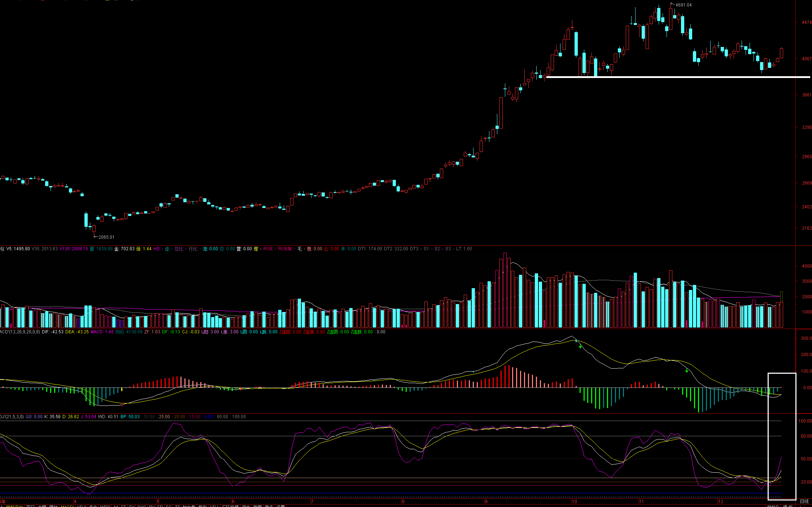812x507 pixels.
Task: Open 设置 in bottom tab bar
Action: tap(280, 506)
